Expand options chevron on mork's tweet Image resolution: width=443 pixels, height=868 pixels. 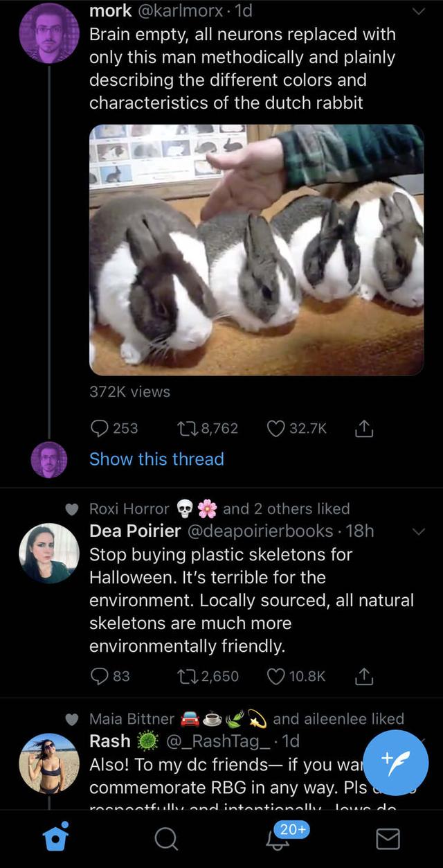point(417,11)
